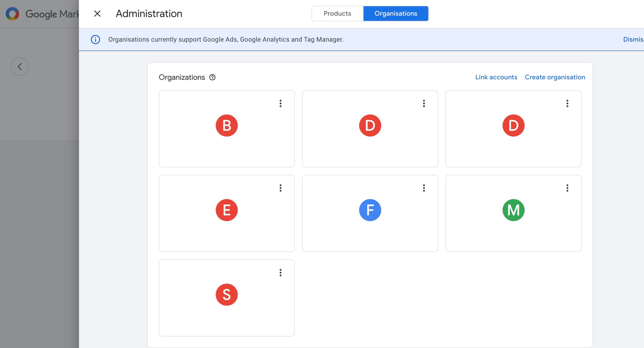Click the Organizations help question mark icon
Image resolution: width=644 pixels, height=348 pixels.
pos(212,77)
